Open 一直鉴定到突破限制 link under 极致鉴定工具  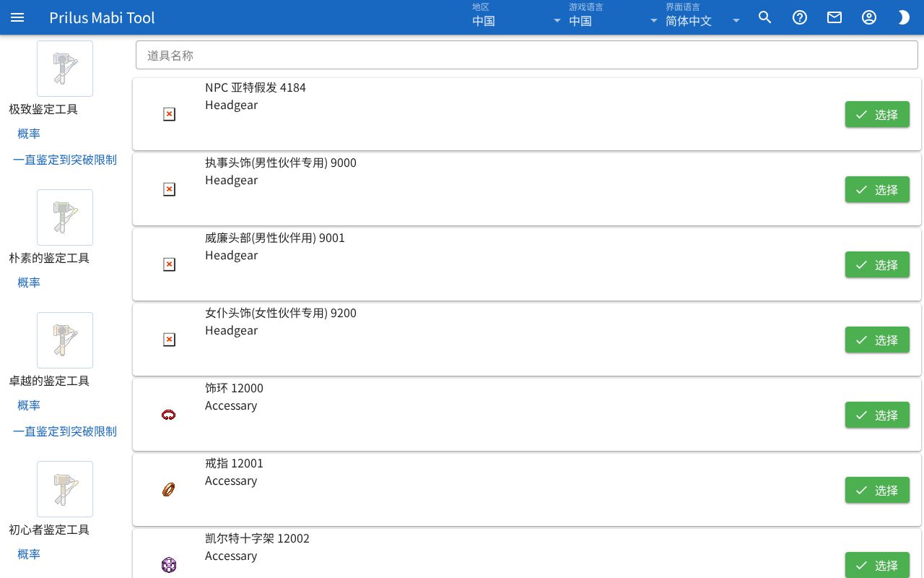[65, 160]
